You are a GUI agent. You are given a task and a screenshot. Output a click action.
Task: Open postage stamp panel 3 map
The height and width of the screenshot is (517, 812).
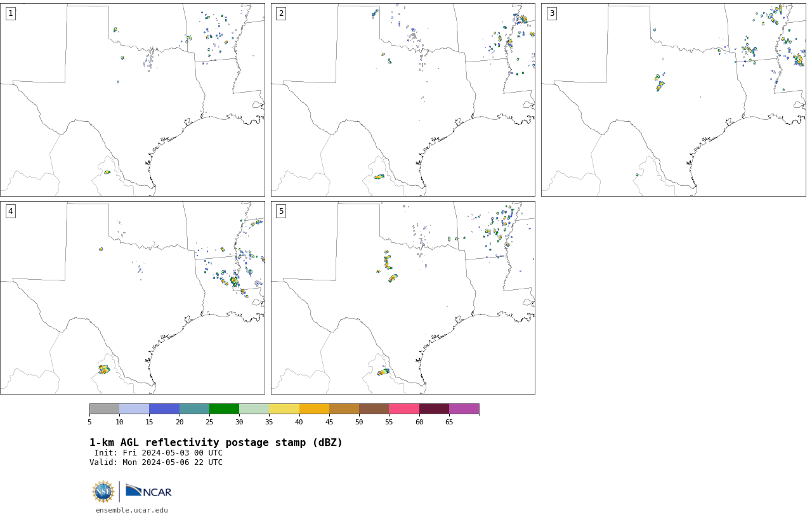(x=674, y=100)
